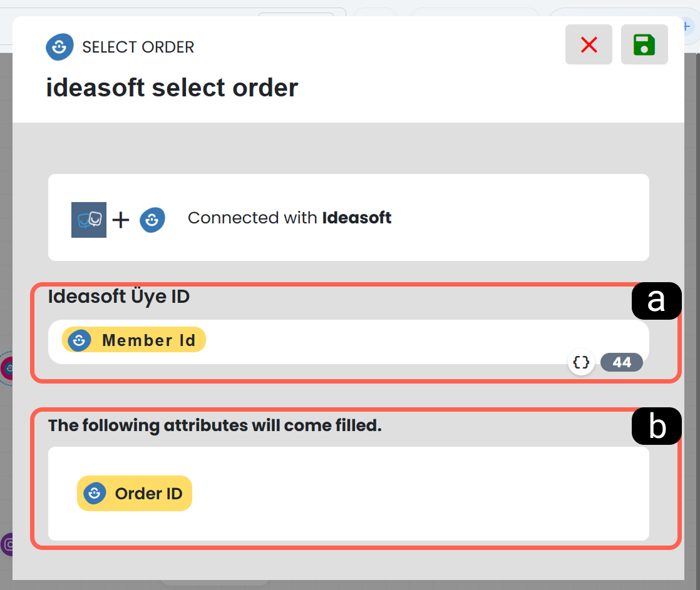
Task: Click the purple Instagram node behind dialog
Action: pyautogui.click(x=6, y=544)
